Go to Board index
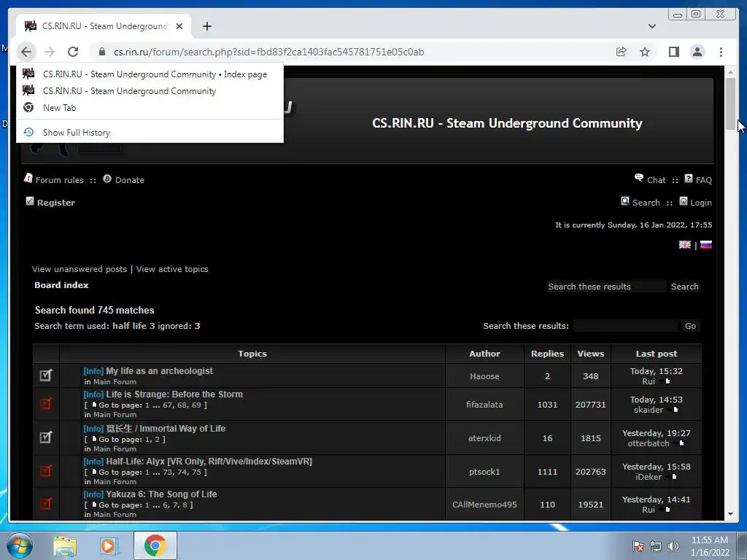The width and height of the screenshot is (747, 560). [61, 285]
